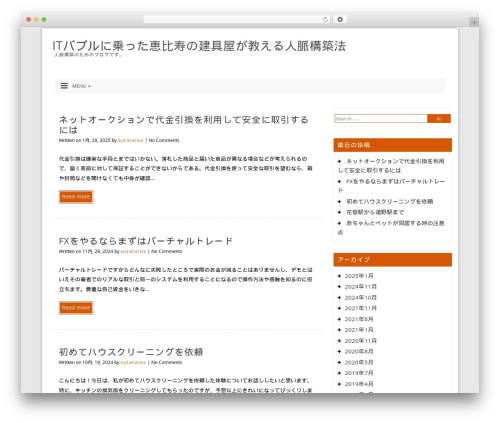Open sidebar recent post 初めてハウスクリーニングを依頼
This screenshot has width=500, height=423.
click(x=389, y=201)
